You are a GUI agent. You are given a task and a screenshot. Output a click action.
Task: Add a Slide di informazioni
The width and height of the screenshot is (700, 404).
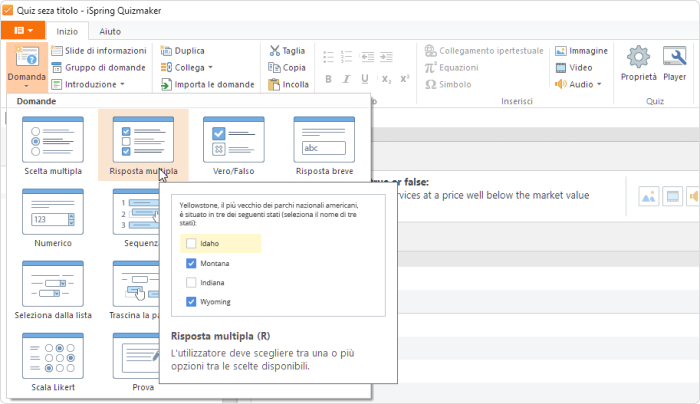point(99,50)
